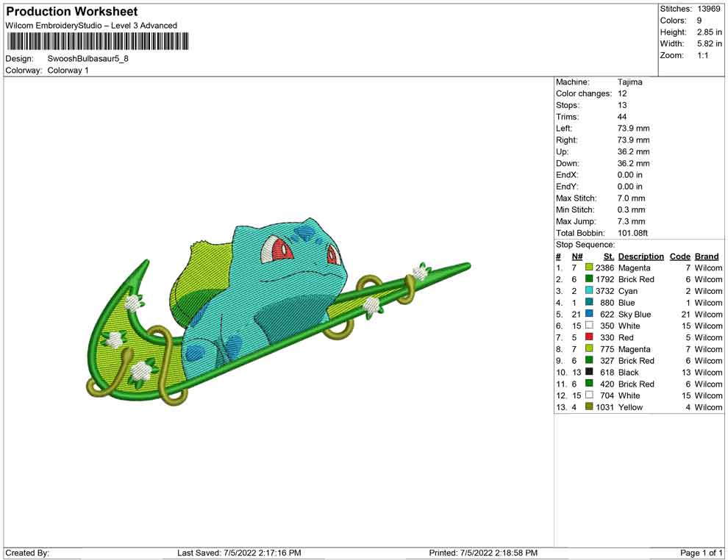
Task: Select the Magenta swatch in stop 1
Action: point(589,268)
